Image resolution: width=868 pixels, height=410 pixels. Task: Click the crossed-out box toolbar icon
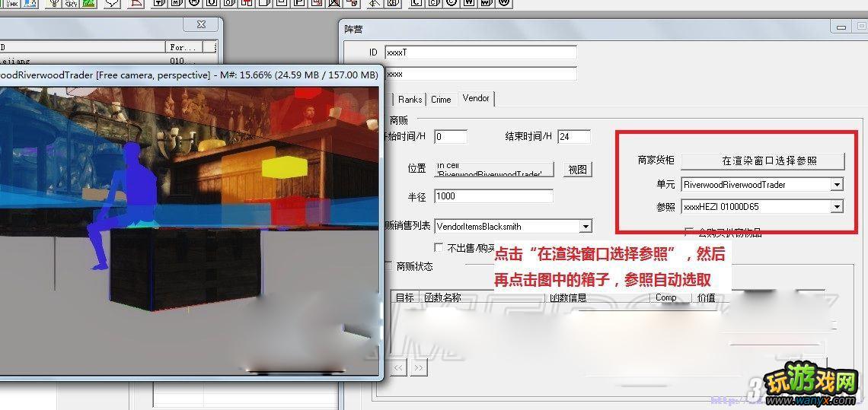click(x=335, y=3)
